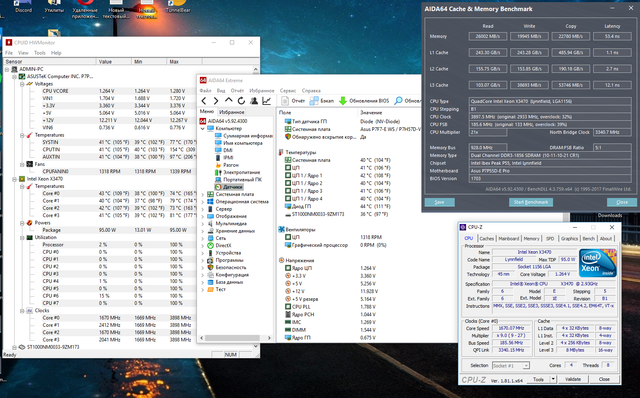Open View menu in HWMonitor
The image size is (640, 398).
pyautogui.click(x=23, y=53)
